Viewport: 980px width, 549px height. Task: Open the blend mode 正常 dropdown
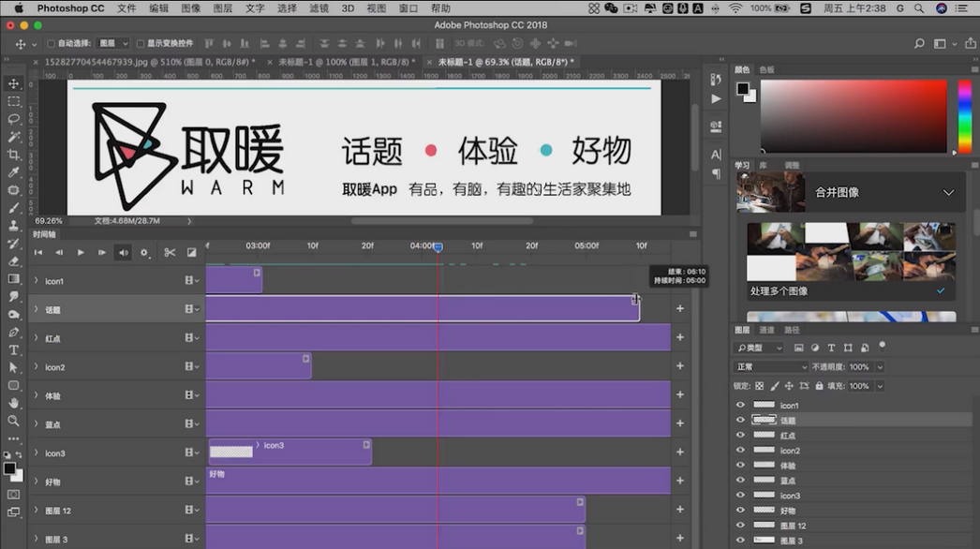click(x=771, y=367)
